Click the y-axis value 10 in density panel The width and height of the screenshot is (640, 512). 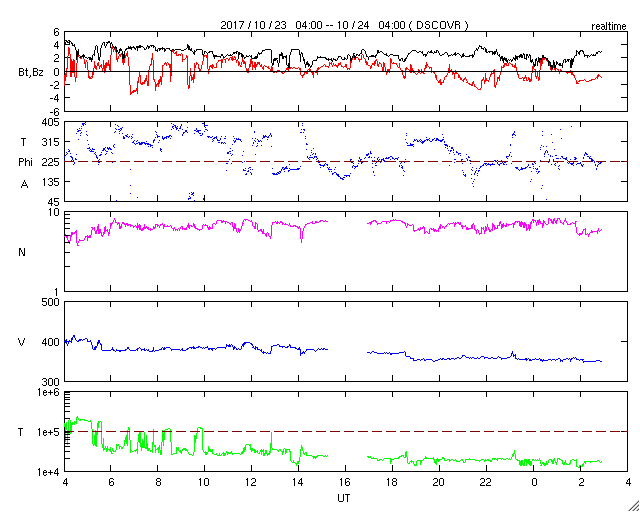click(x=54, y=213)
